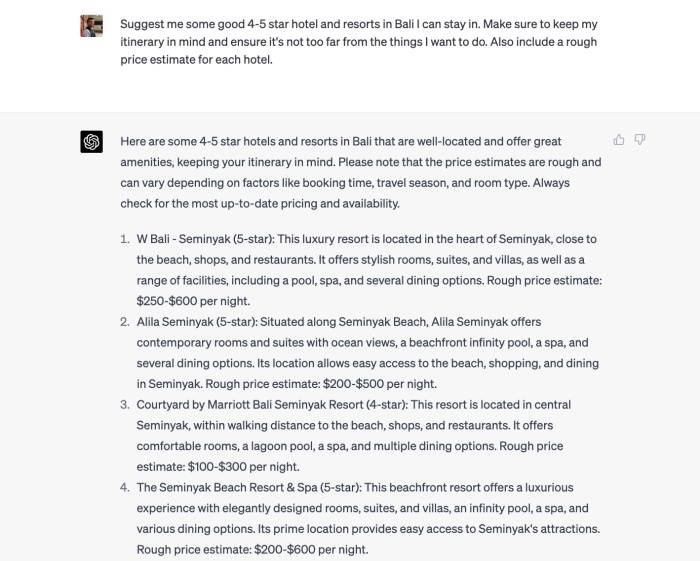
Task: Click the 'Alila Seminyak (5-star)' hotel name
Action: pyautogui.click(x=196, y=322)
